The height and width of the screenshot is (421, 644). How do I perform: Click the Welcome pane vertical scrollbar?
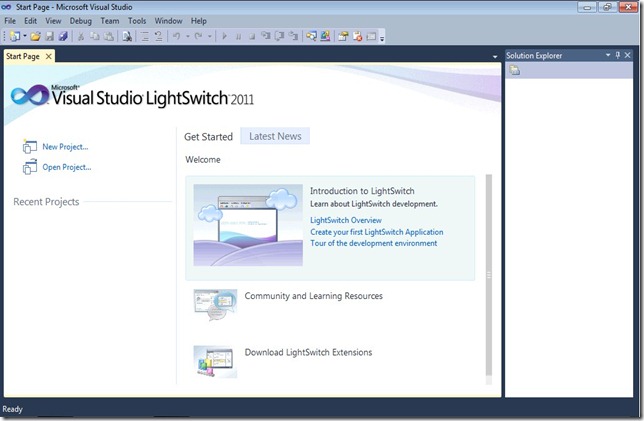(x=489, y=275)
